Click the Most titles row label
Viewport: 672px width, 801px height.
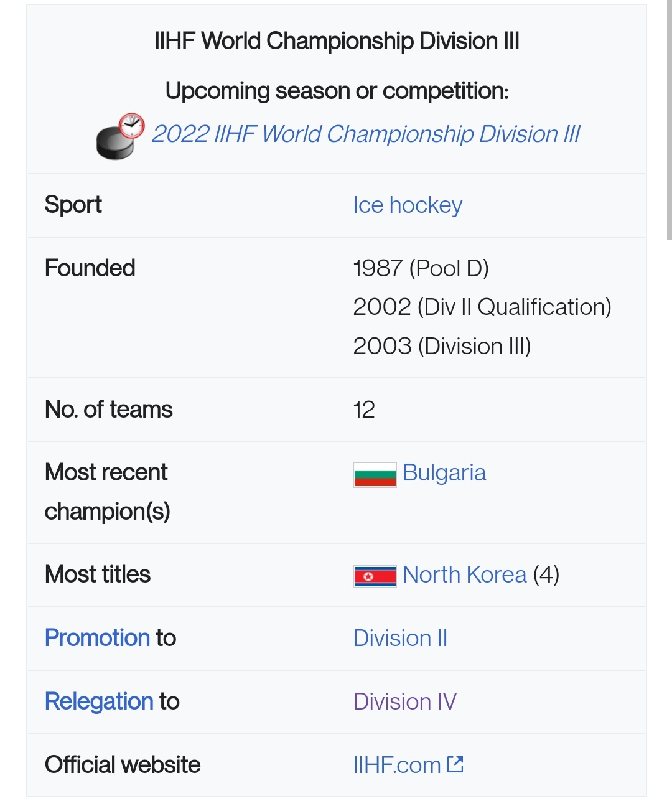point(98,574)
